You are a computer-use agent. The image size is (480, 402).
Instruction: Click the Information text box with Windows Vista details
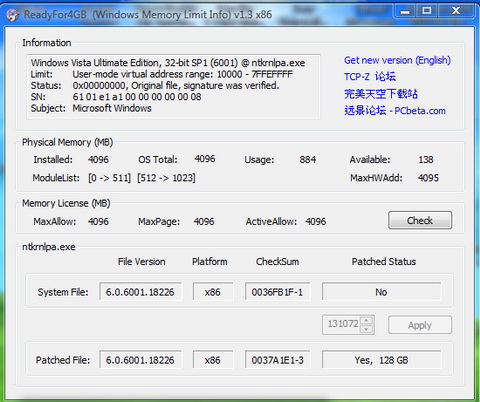tap(173, 87)
